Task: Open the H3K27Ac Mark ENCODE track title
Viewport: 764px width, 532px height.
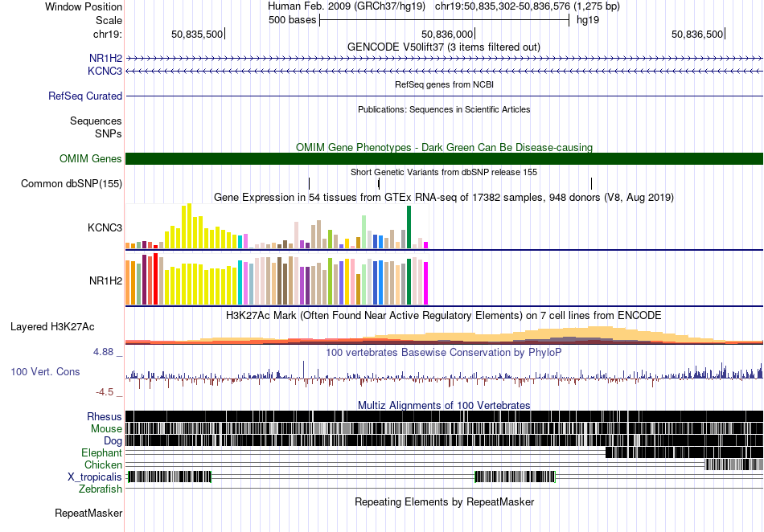Action: click(x=444, y=315)
